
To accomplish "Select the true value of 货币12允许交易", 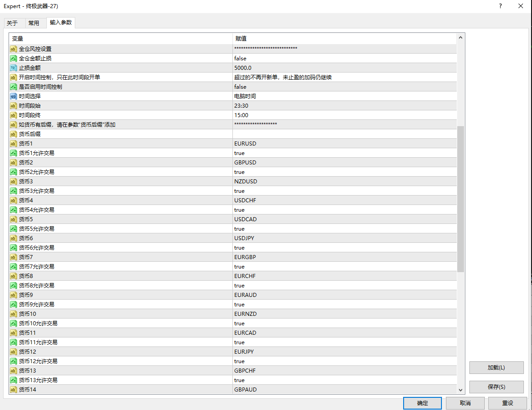I will point(345,361).
